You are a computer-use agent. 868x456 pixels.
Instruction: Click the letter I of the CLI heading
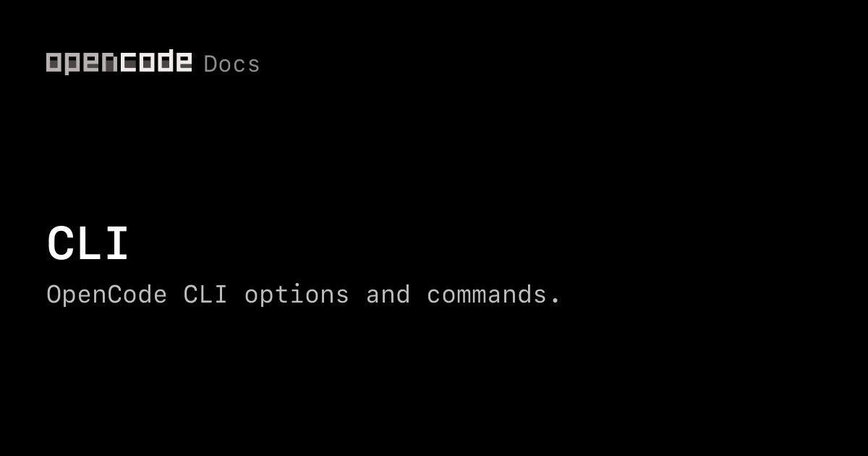(116, 244)
